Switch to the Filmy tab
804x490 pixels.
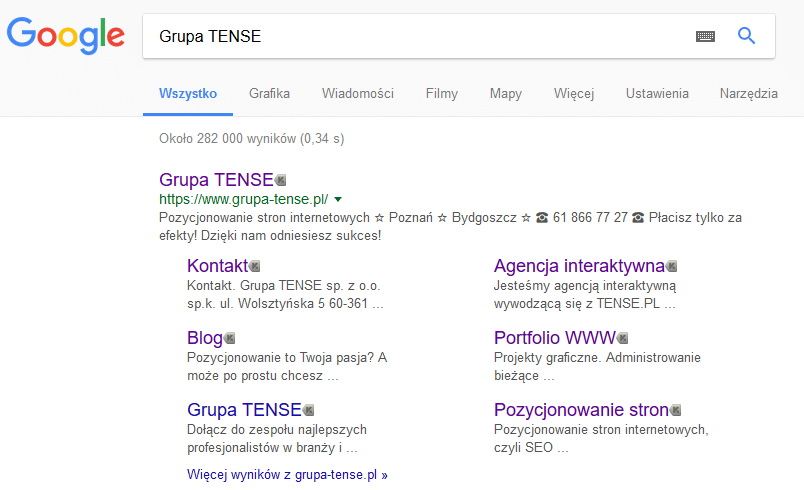pyautogui.click(x=441, y=94)
